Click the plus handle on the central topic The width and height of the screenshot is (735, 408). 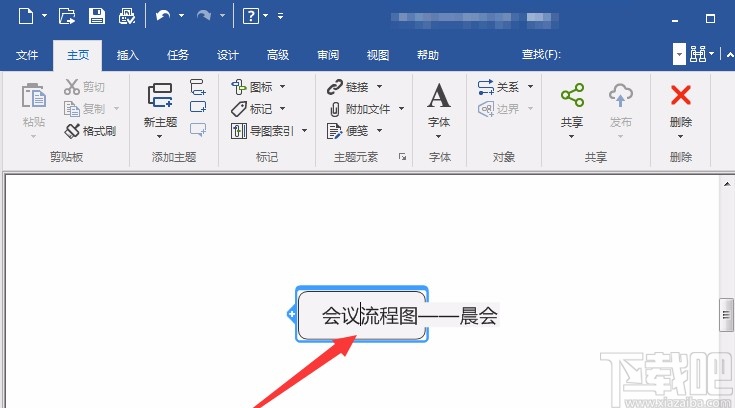point(292,314)
